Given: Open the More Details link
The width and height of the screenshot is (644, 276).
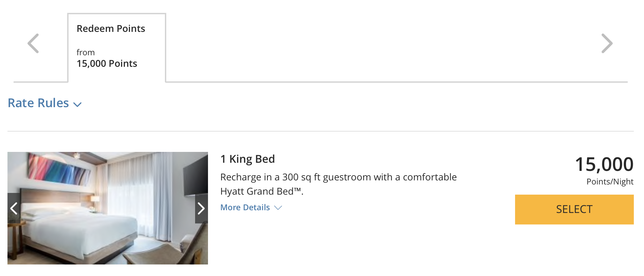Looking at the screenshot, I should pyautogui.click(x=245, y=208).
